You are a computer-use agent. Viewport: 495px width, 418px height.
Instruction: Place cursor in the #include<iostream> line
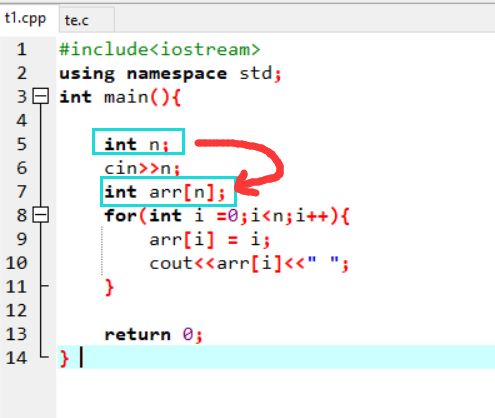(x=160, y=50)
